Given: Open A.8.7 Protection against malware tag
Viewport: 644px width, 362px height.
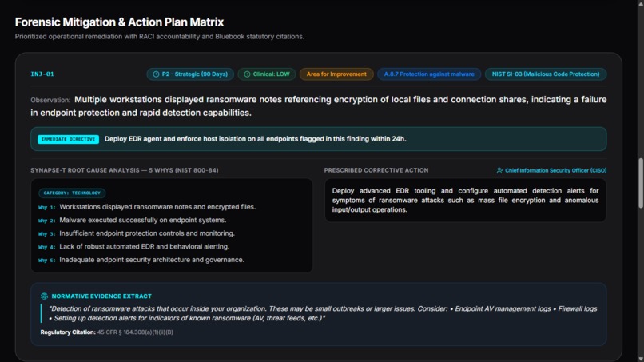Looking at the screenshot, I should (429, 74).
